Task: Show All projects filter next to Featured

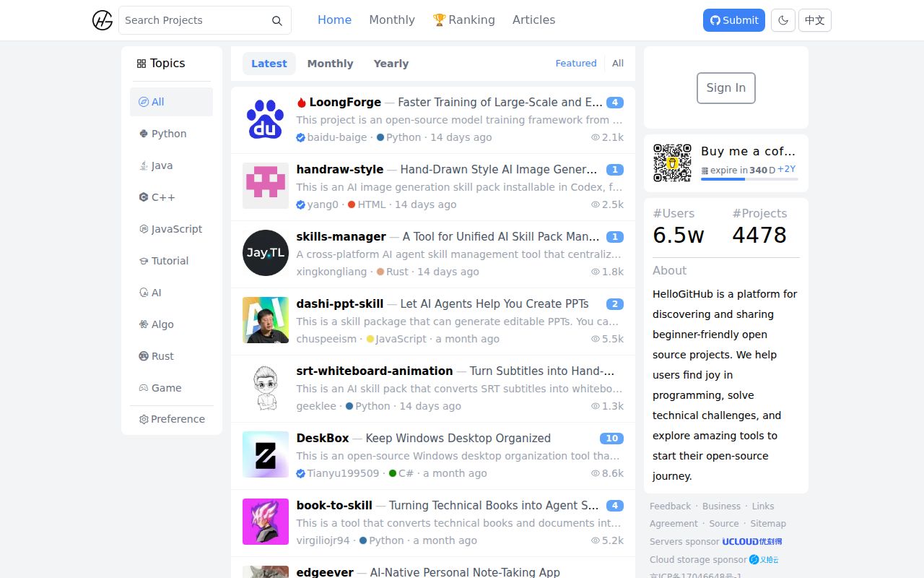Action: point(618,64)
